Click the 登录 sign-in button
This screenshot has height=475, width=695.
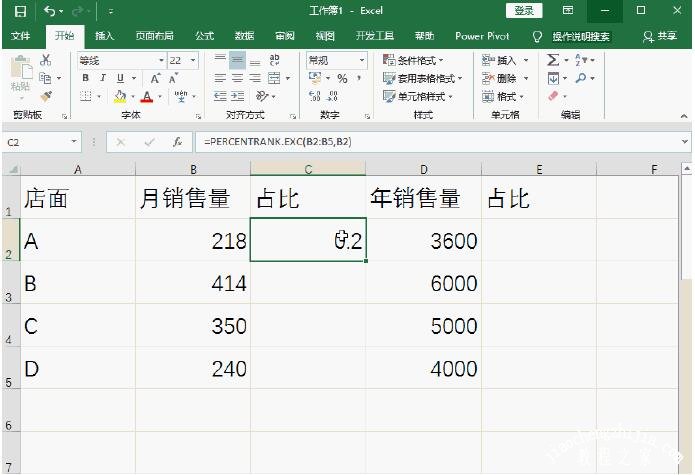click(x=524, y=11)
